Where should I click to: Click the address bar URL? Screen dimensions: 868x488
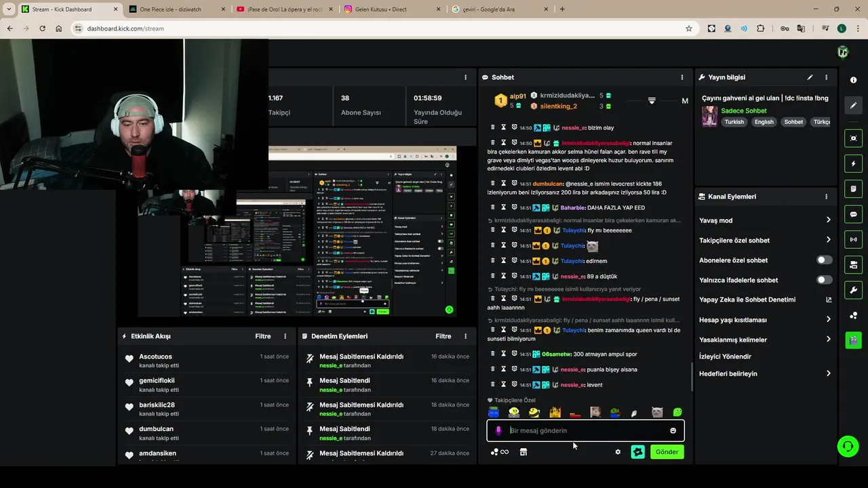125,28
